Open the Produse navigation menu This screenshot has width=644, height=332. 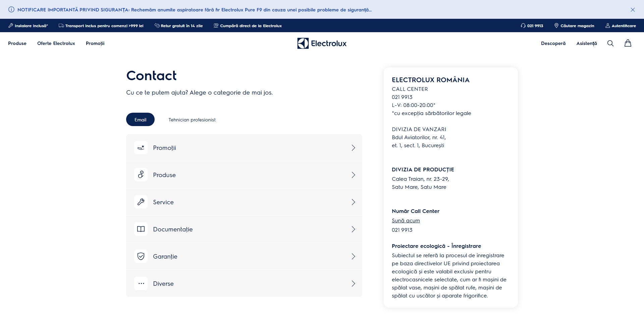pos(17,43)
